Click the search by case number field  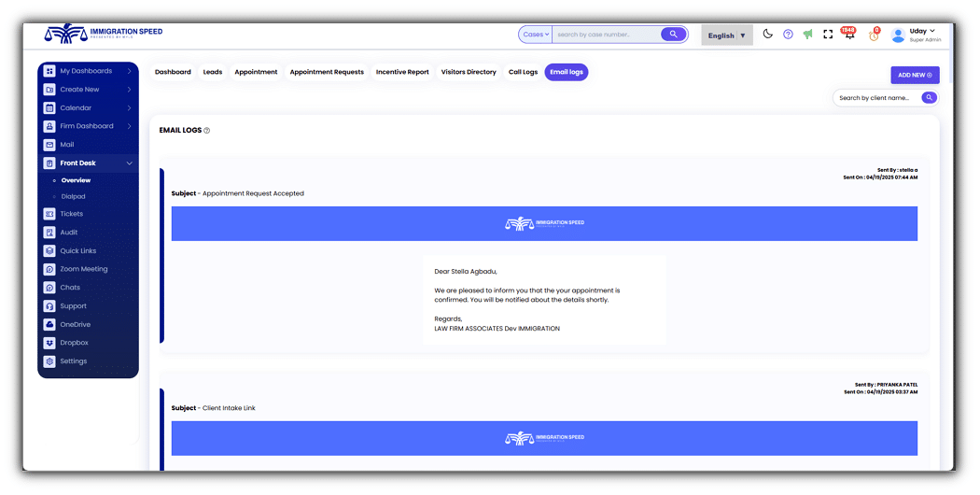(605, 35)
